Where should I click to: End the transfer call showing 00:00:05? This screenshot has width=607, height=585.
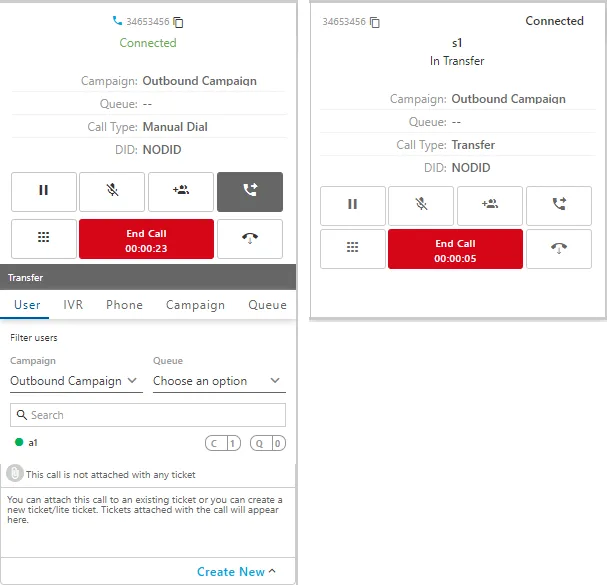point(455,249)
